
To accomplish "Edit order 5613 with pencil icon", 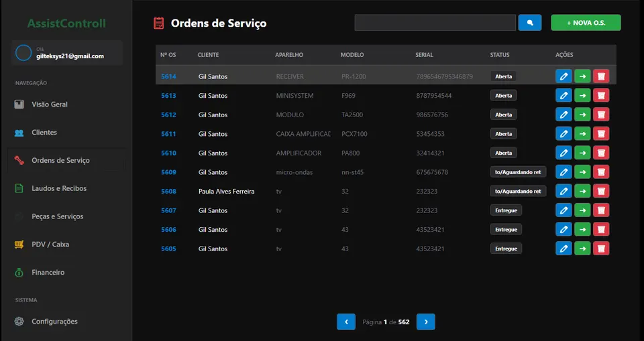I will pyautogui.click(x=563, y=96).
